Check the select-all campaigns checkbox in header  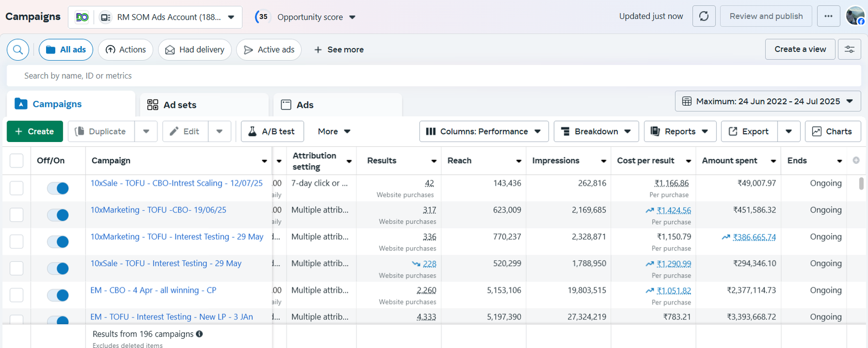coord(17,161)
